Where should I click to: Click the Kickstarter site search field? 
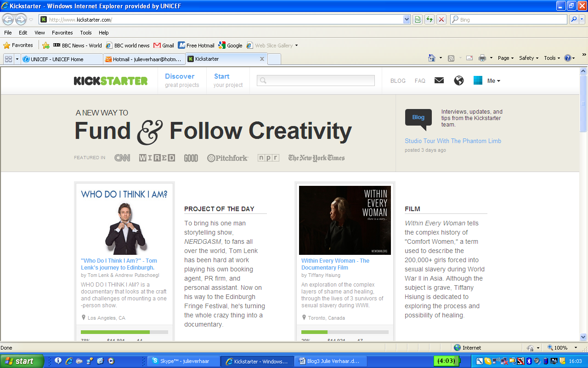[316, 80]
